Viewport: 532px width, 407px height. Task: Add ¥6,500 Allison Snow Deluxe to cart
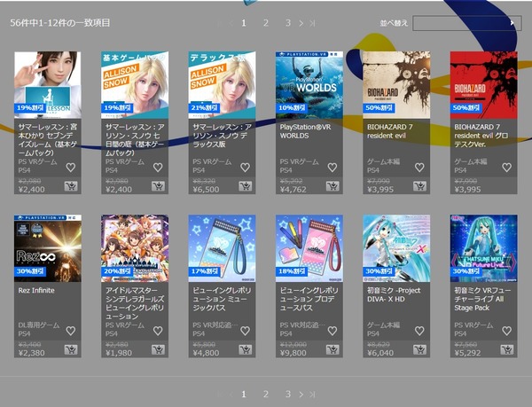coord(246,186)
